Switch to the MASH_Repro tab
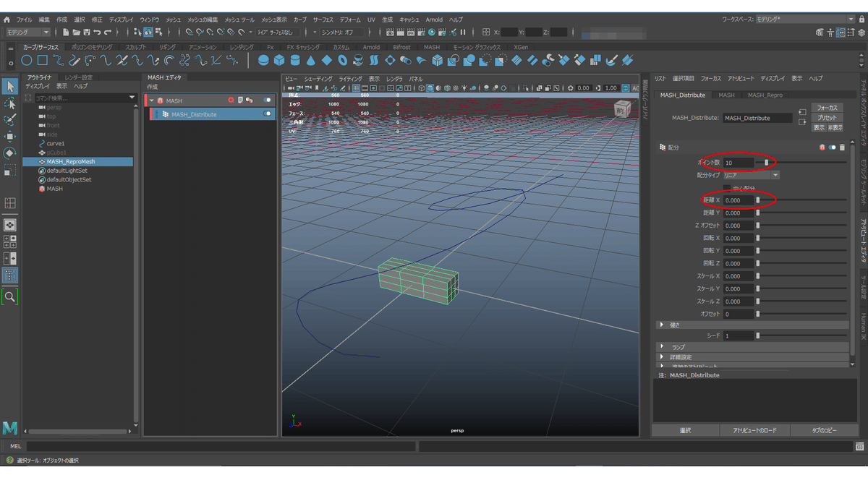This screenshot has height=488, width=868. 765,95
